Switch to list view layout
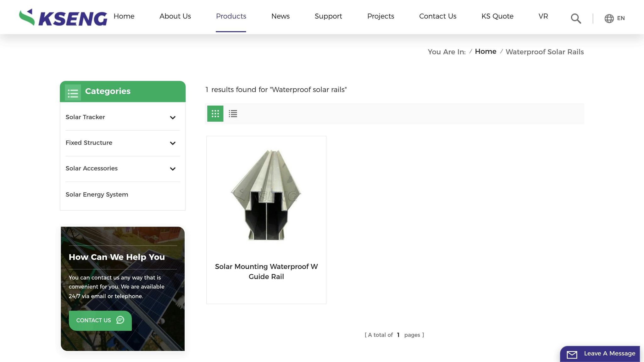644x362 pixels. [x=233, y=114]
